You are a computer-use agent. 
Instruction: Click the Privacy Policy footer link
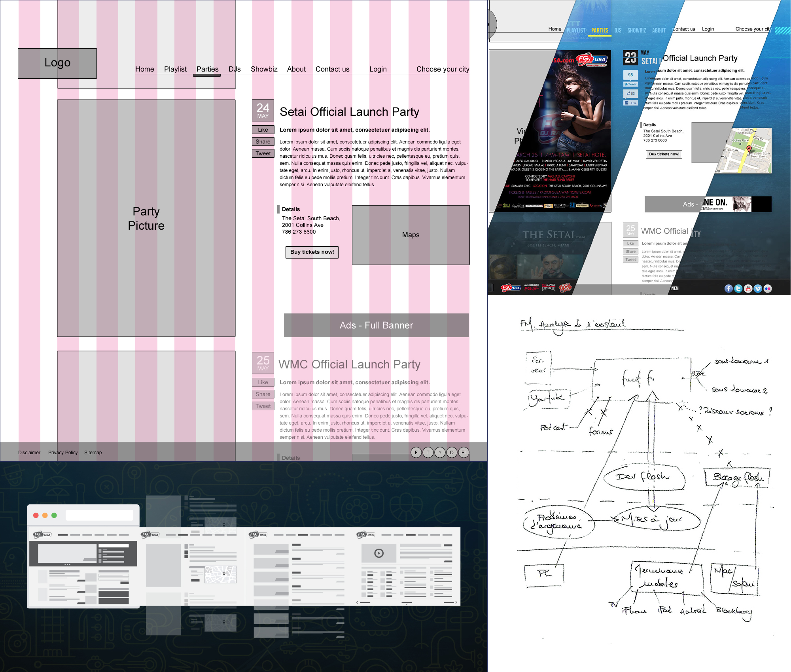click(63, 453)
